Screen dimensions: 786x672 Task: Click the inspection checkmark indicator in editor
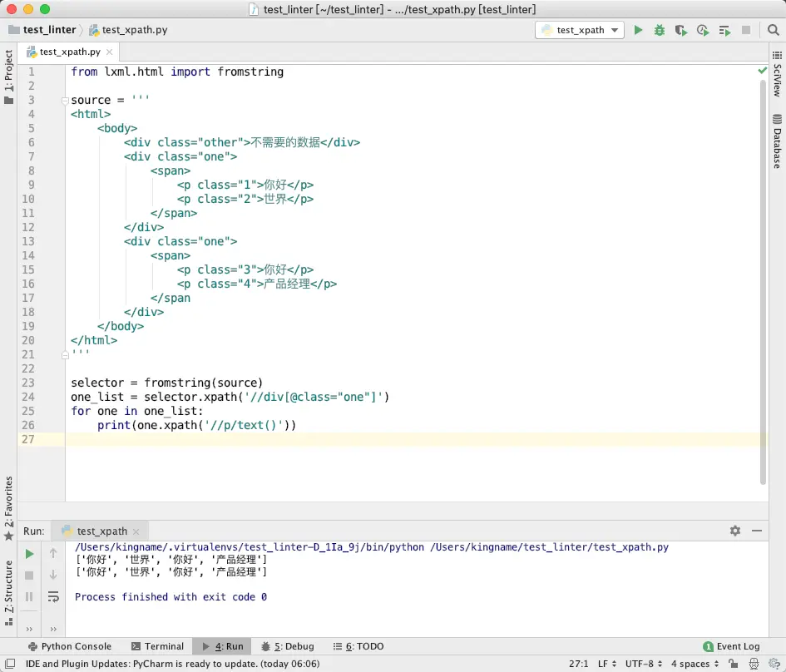[763, 71]
